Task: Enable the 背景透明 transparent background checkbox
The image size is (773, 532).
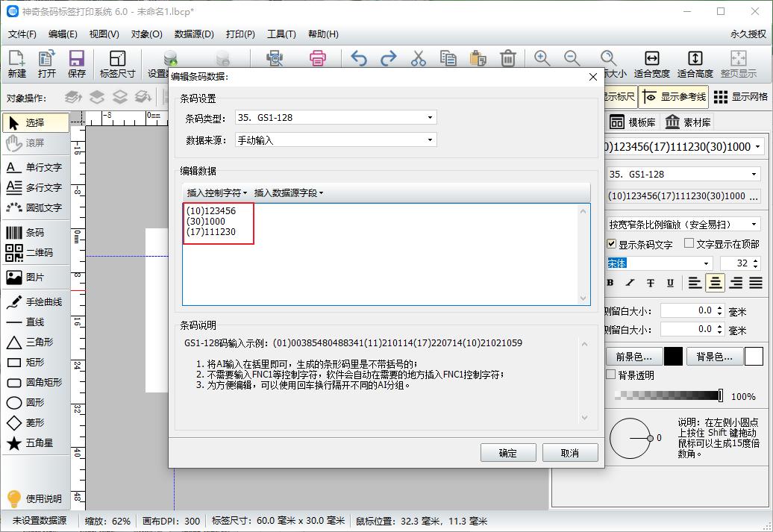Action: (x=610, y=374)
